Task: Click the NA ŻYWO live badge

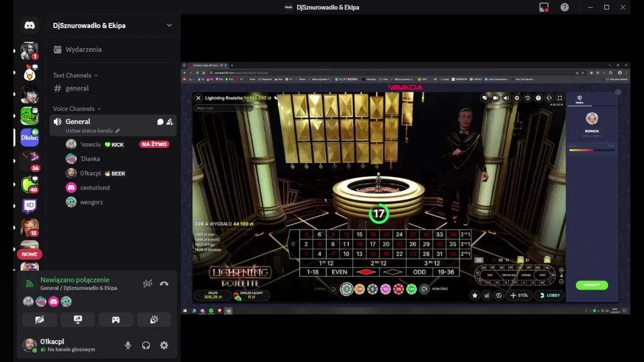Action: pos(154,144)
